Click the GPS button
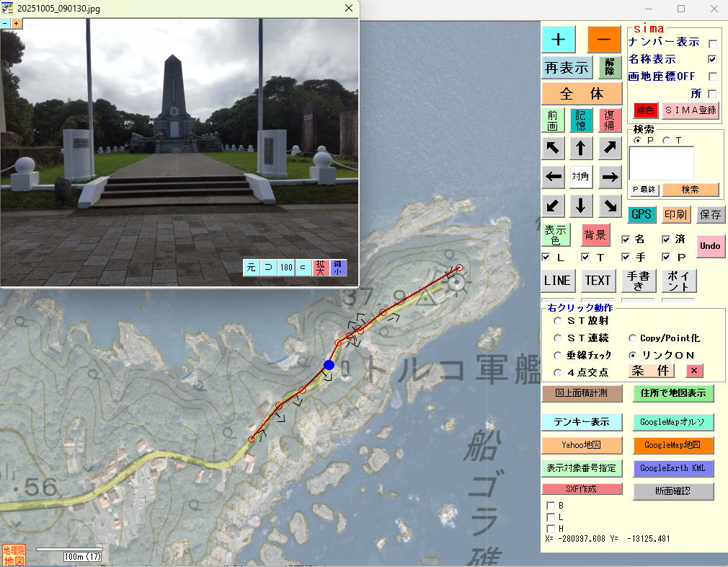 click(641, 214)
